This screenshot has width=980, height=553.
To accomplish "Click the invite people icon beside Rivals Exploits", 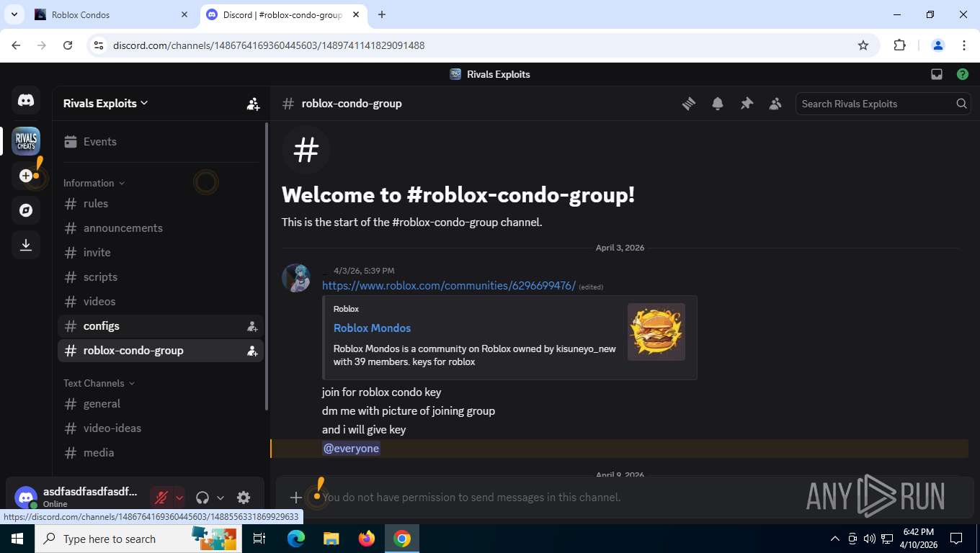I will tap(253, 104).
